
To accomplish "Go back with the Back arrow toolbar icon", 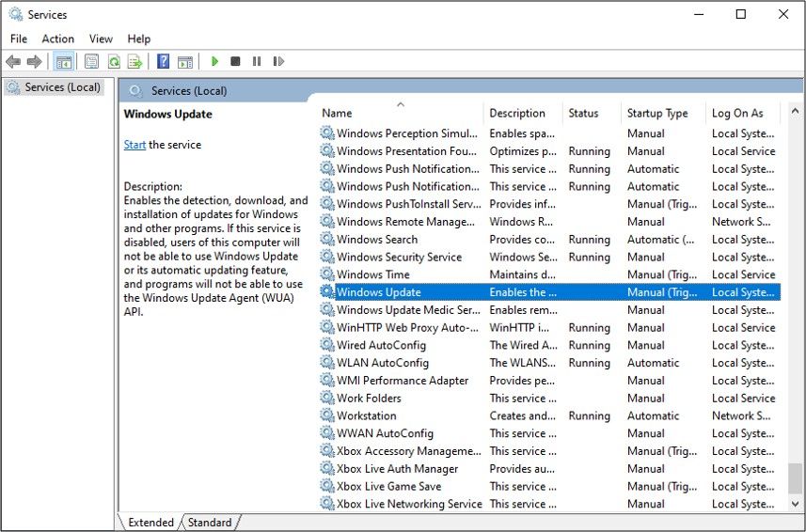I will click(13, 62).
